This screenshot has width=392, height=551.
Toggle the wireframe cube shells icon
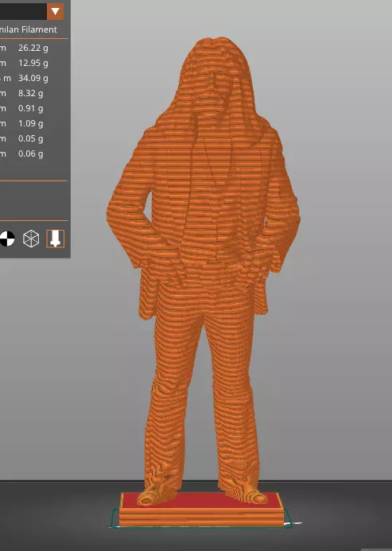click(x=31, y=239)
